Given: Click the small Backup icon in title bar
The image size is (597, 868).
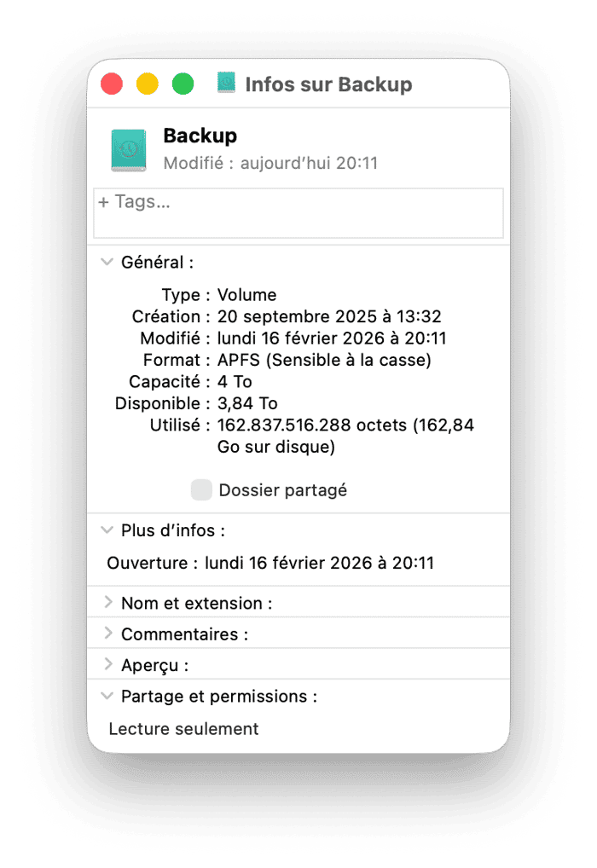Looking at the screenshot, I should [x=226, y=83].
